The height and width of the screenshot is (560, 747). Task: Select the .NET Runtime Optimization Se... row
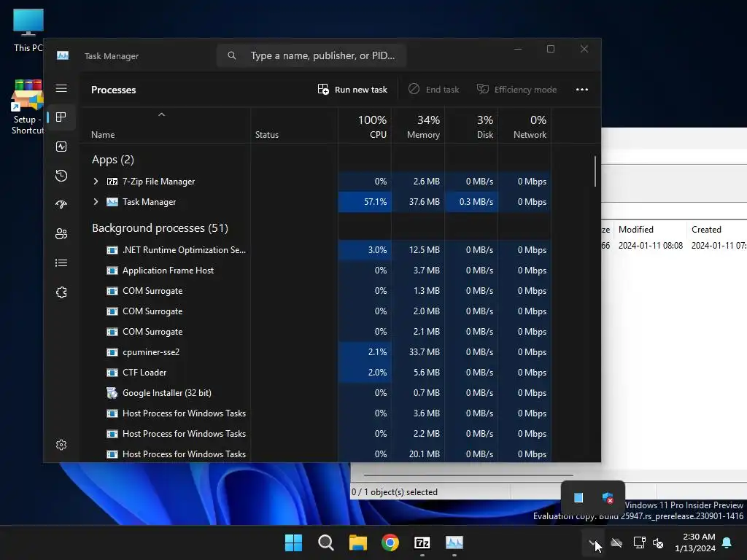(317, 250)
